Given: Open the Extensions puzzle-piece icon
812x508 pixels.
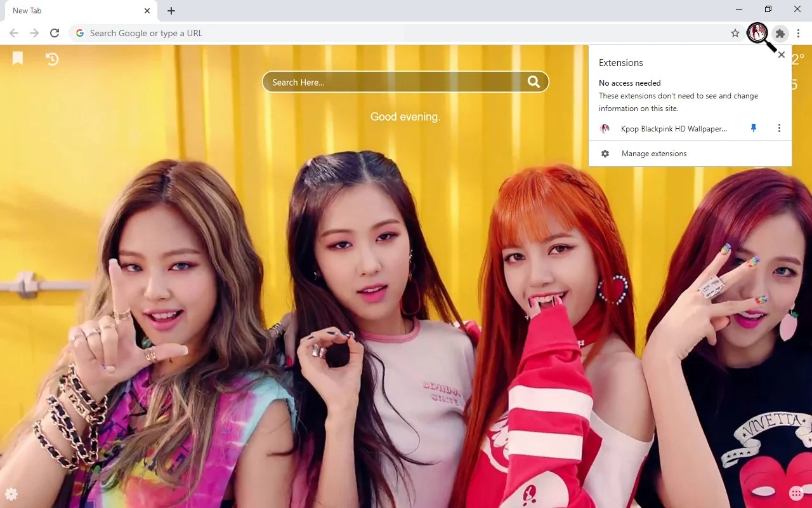Looking at the screenshot, I should point(780,34).
